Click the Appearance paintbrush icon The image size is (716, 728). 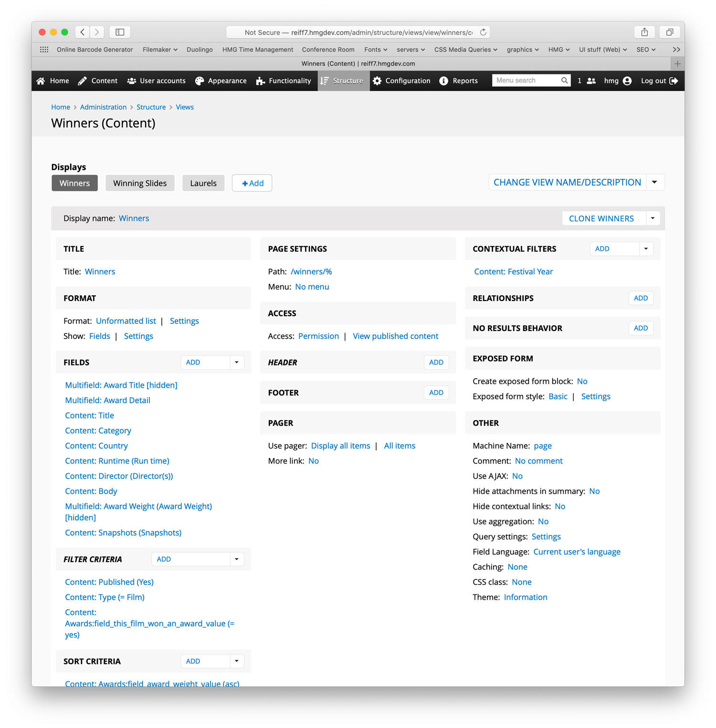(200, 81)
